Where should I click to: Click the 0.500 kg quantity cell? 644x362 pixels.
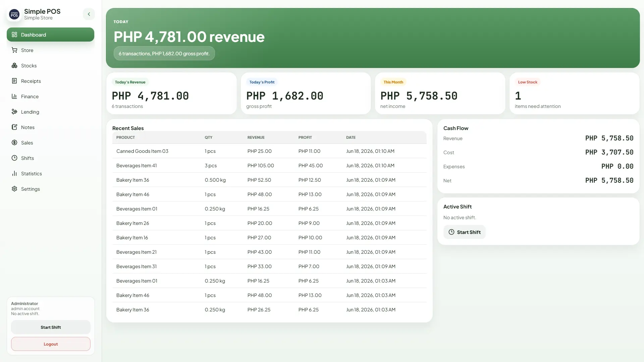click(x=215, y=180)
